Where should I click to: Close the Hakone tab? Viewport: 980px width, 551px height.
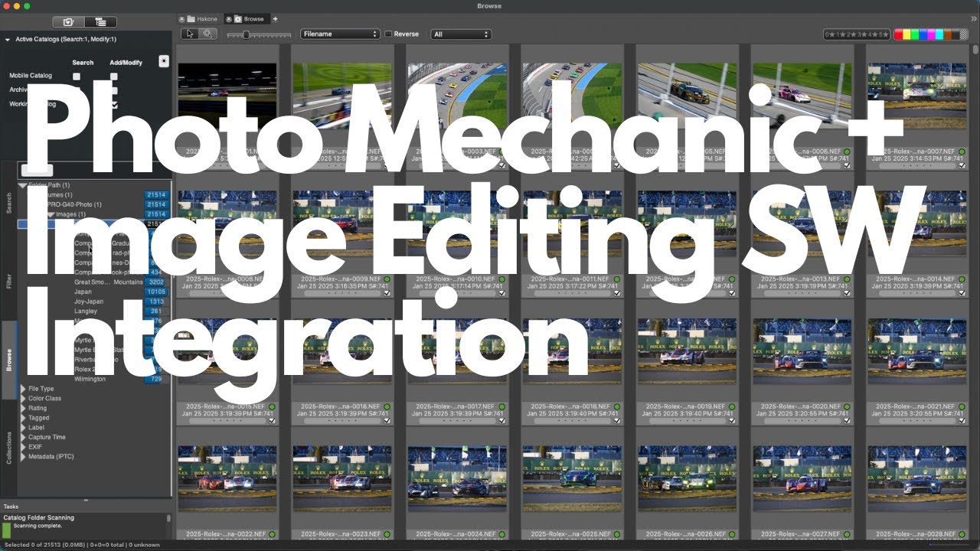pyautogui.click(x=182, y=19)
